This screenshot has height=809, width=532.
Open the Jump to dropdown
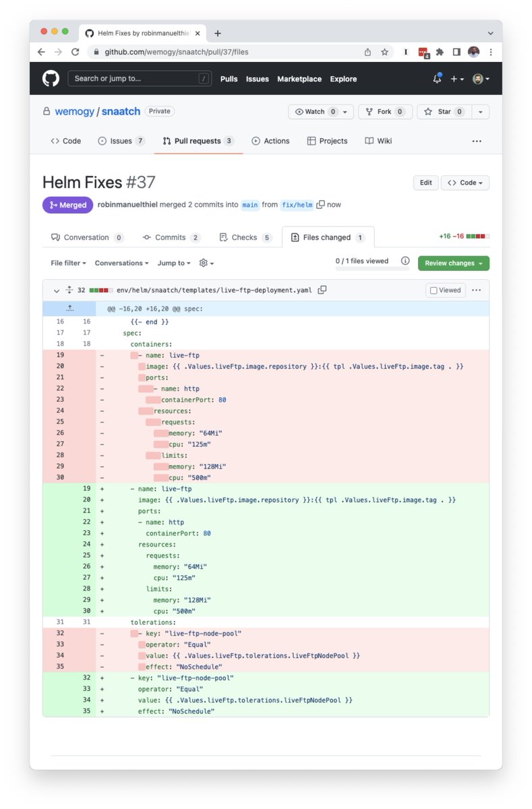175,263
